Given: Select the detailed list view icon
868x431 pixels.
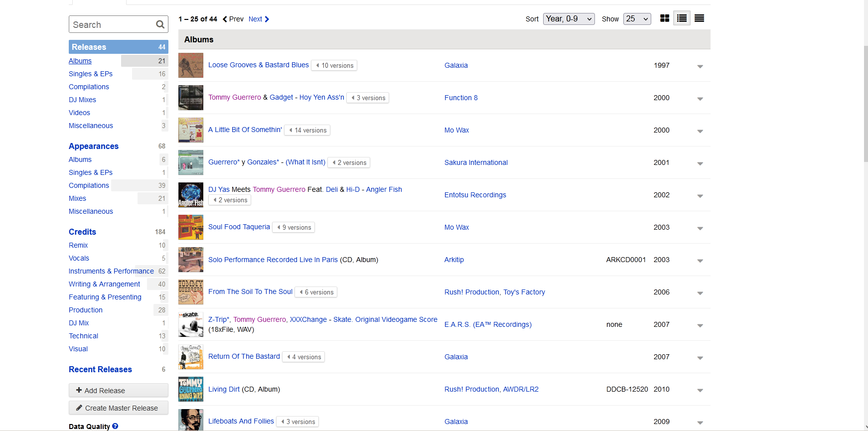Looking at the screenshot, I should point(682,18).
